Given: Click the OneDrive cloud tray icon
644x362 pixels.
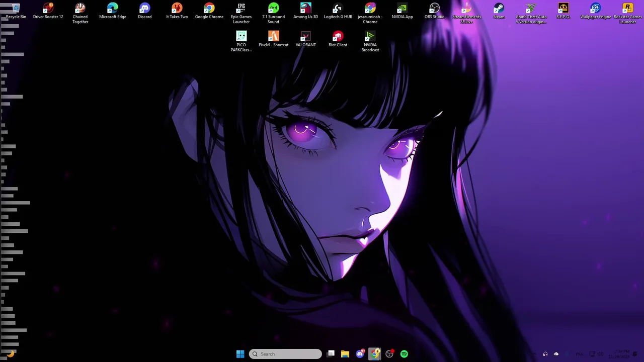Looking at the screenshot, I should 556,354.
